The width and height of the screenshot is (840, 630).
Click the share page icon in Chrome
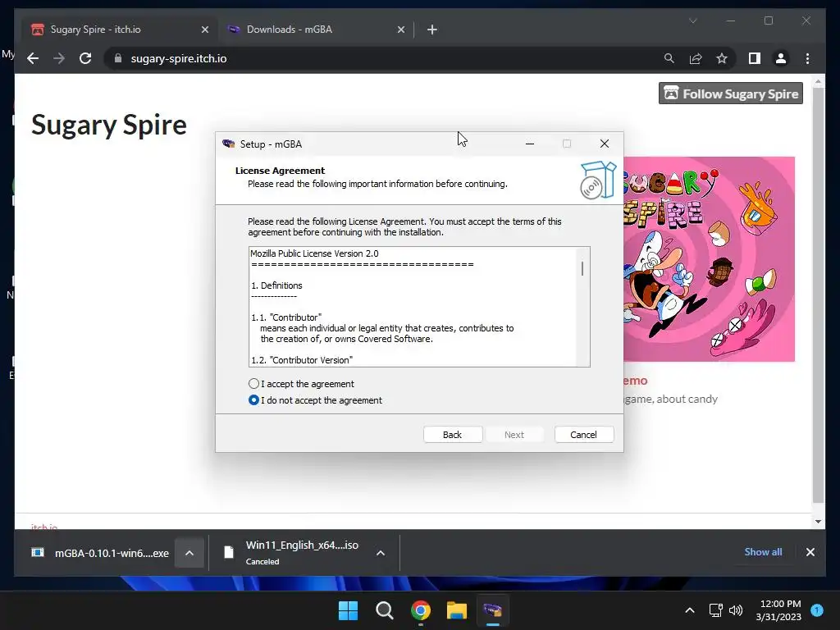[696, 58]
